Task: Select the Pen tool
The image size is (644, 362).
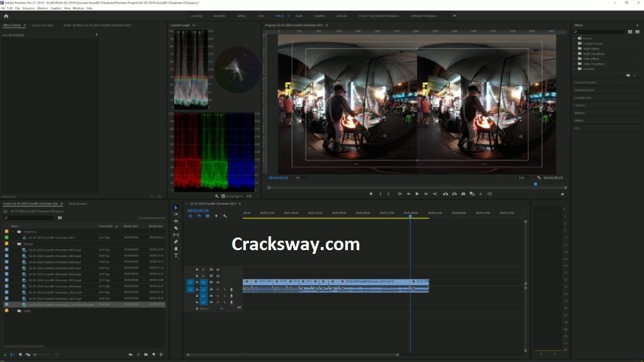Action: pyautogui.click(x=176, y=242)
